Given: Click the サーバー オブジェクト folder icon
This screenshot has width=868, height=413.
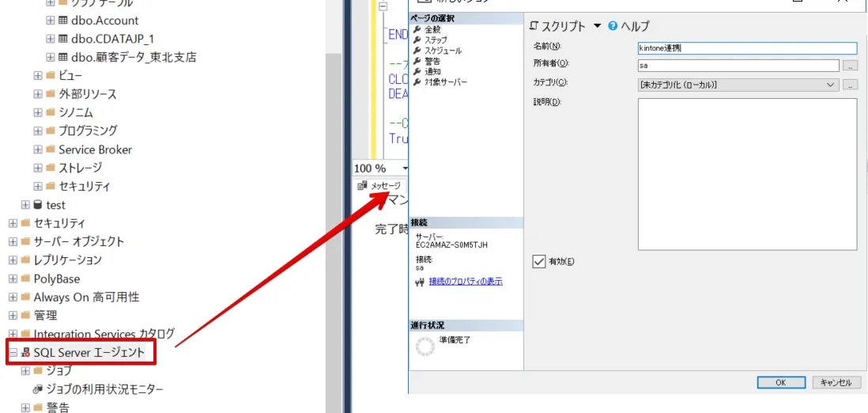Looking at the screenshot, I should tap(25, 241).
